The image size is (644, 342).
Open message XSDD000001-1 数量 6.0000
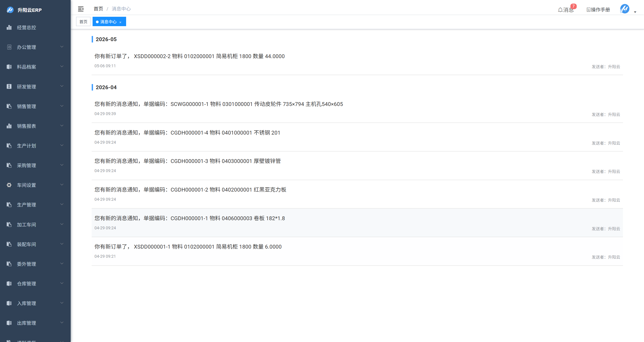click(357, 251)
